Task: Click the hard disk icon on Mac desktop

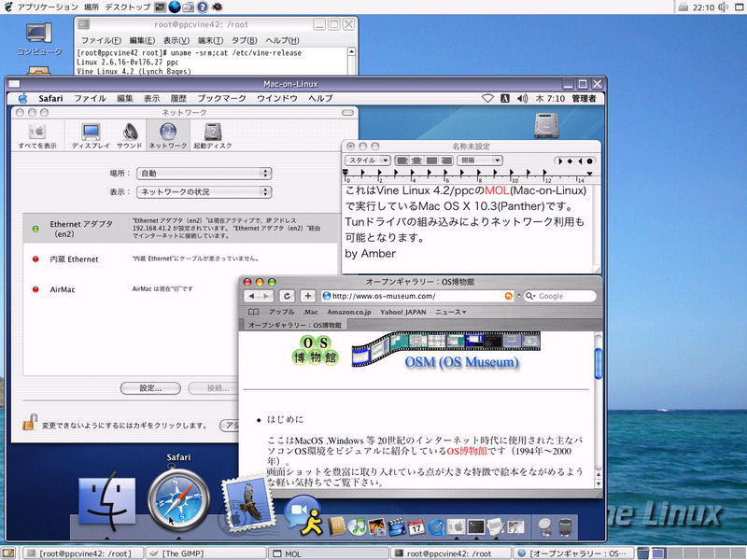Action: pyautogui.click(x=546, y=125)
